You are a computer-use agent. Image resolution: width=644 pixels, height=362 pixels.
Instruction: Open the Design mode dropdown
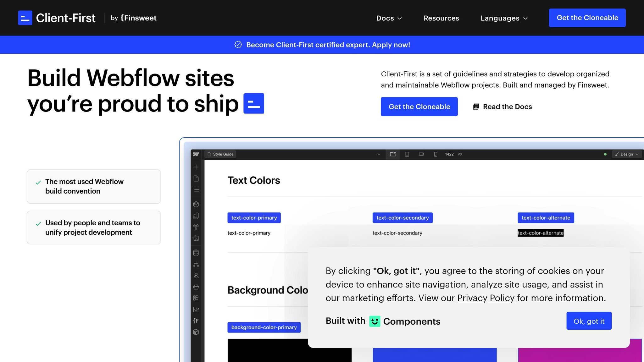(627, 154)
